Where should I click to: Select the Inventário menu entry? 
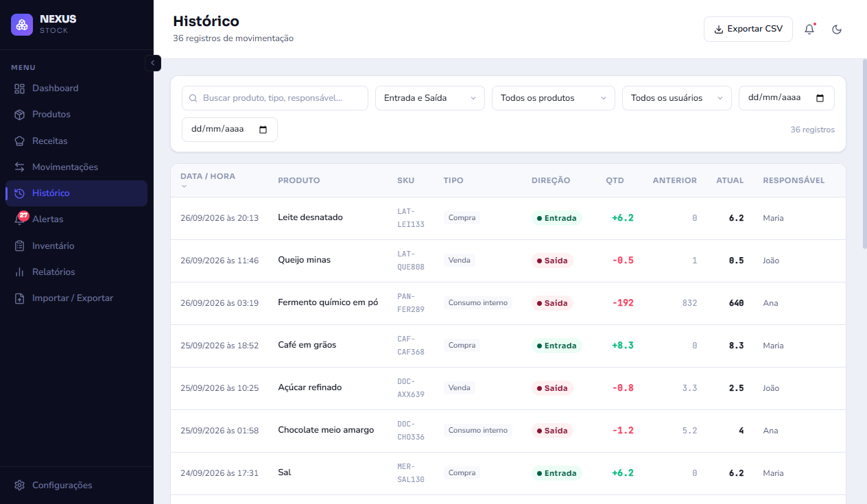tap(76, 245)
